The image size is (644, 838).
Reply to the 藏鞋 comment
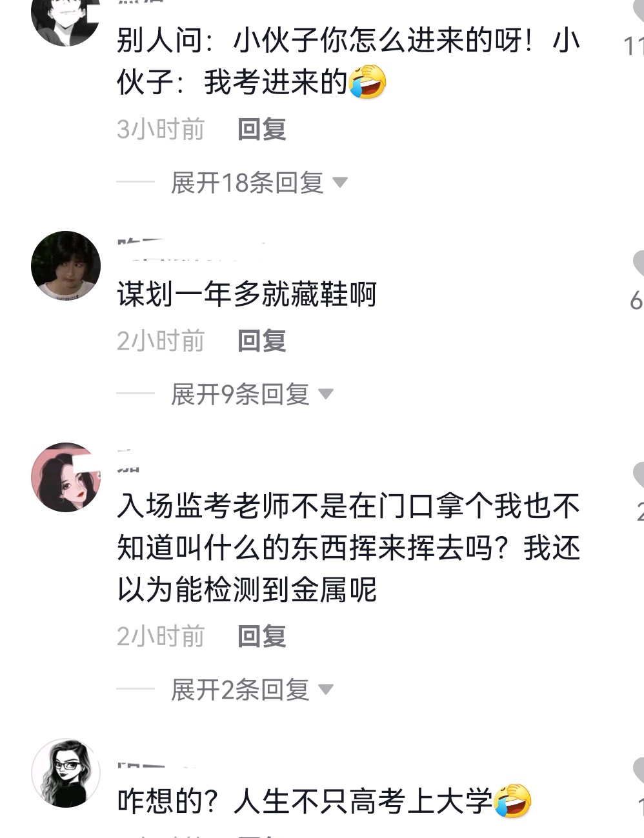coord(261,341)
